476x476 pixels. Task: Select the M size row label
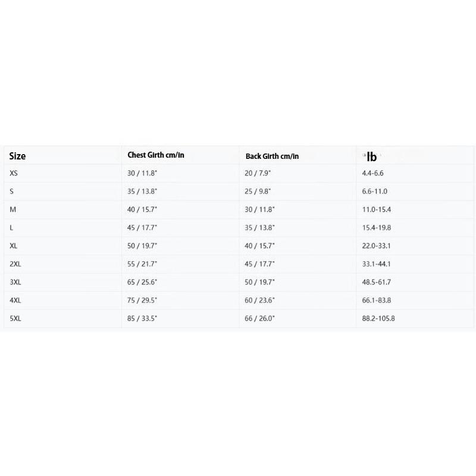(x=12, y=209)
